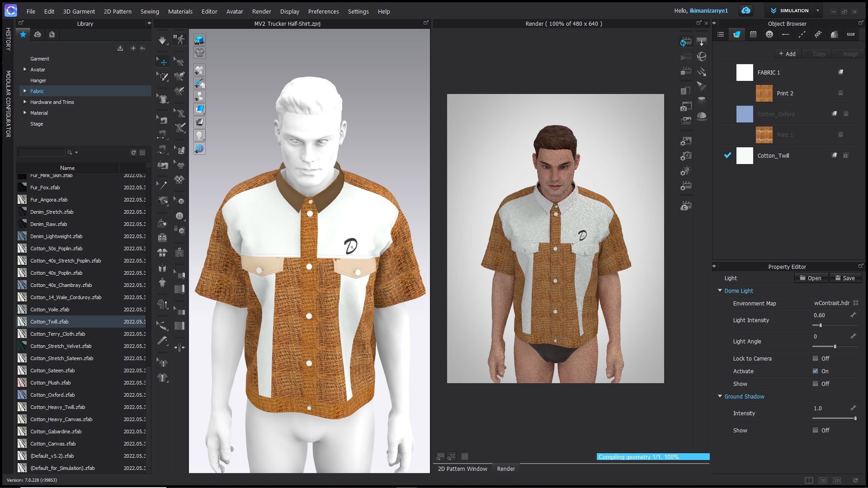Toggle Ground Shadow Show checkbox
Screen dimensions: 868x488
[815, 430]
